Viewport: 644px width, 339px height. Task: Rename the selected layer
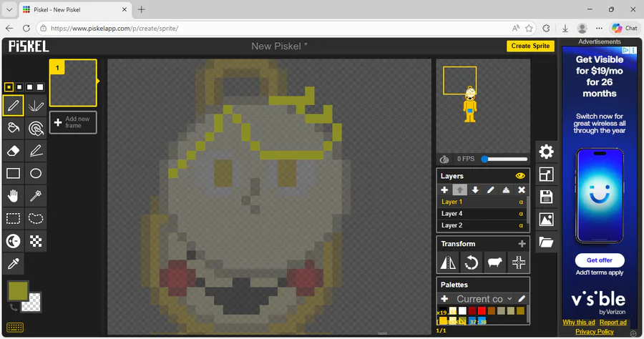(490, 190)
